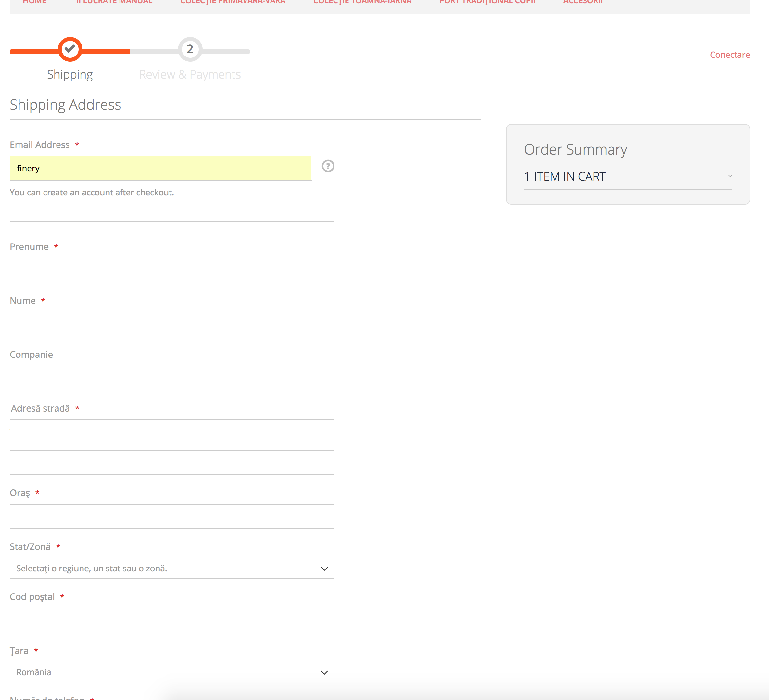Open Port Tradițional Copii menu
The image size is (769, 700).
(487, 2)
